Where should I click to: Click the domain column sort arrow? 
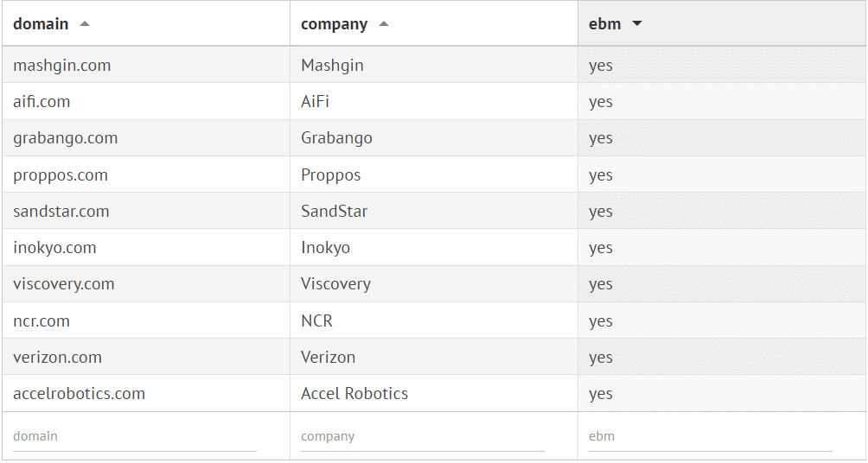pyautogui.click(x=85, y=24)
